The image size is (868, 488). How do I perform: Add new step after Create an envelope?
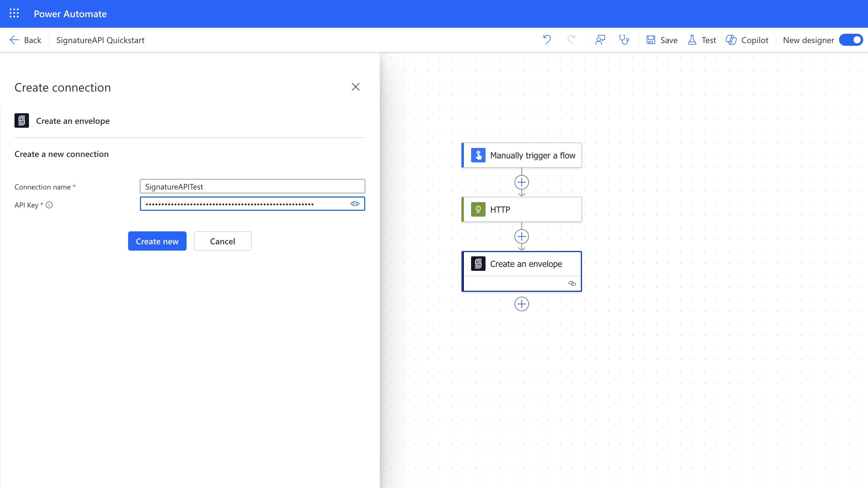click(521, 304)
